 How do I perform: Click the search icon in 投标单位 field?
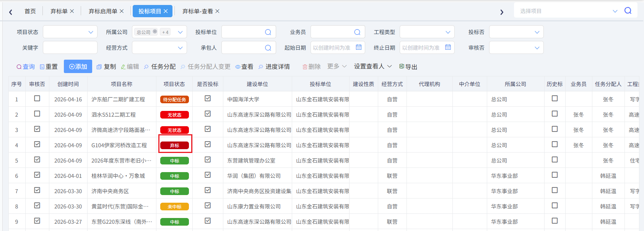click(x=268, y=32)
